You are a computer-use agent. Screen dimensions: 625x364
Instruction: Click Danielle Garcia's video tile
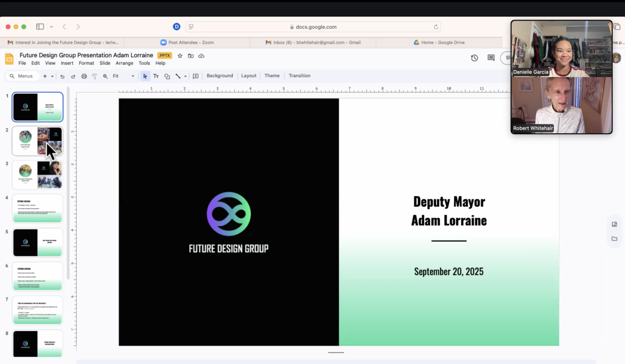[x=562, y=49]
